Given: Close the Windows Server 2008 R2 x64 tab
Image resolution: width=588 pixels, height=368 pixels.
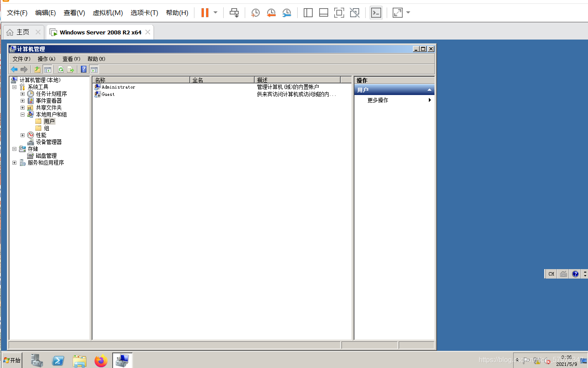Looking at the screenshot, I should click(x=148, y=32).
